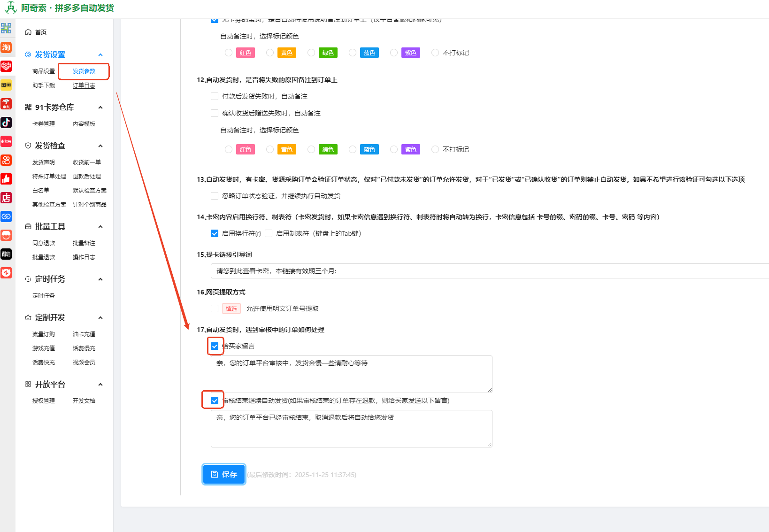The height and width of the screenshot is (532, 769).
Task: Select 批量备注 in the sidebar
Action: [x=84, y=243]
